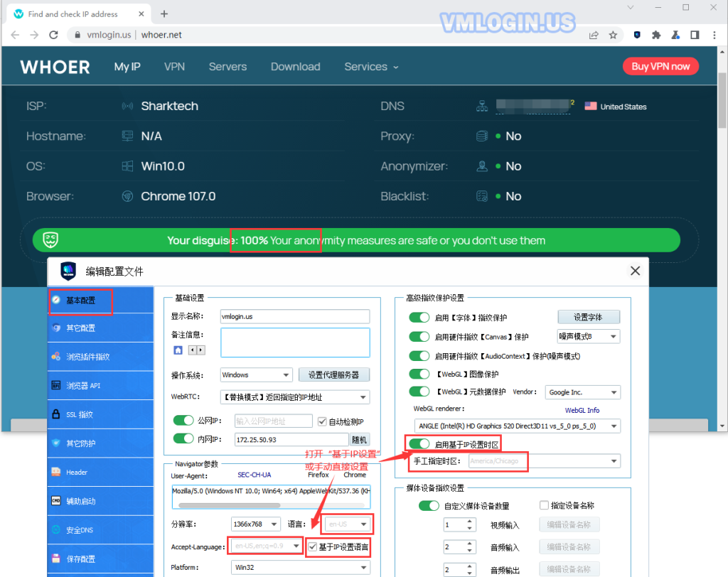The height and width of the screenshot is (577, 728).
Task: Go back with browser back arrow
Action: (15, 35)
